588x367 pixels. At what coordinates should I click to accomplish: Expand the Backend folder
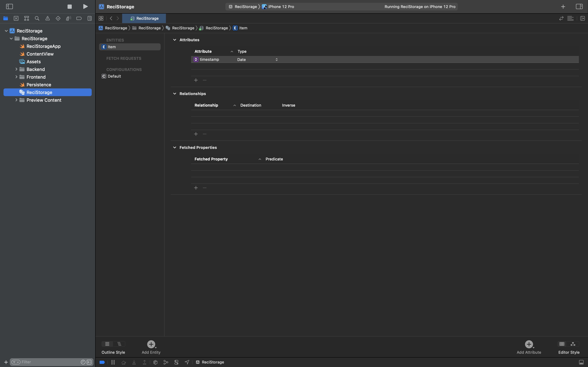(x=16, y=69)
